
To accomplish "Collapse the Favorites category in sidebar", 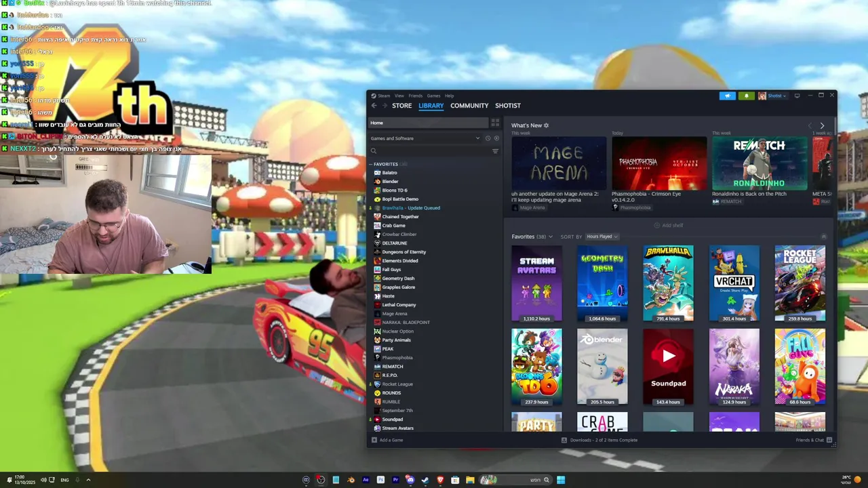I will click(x=371, y=164).
